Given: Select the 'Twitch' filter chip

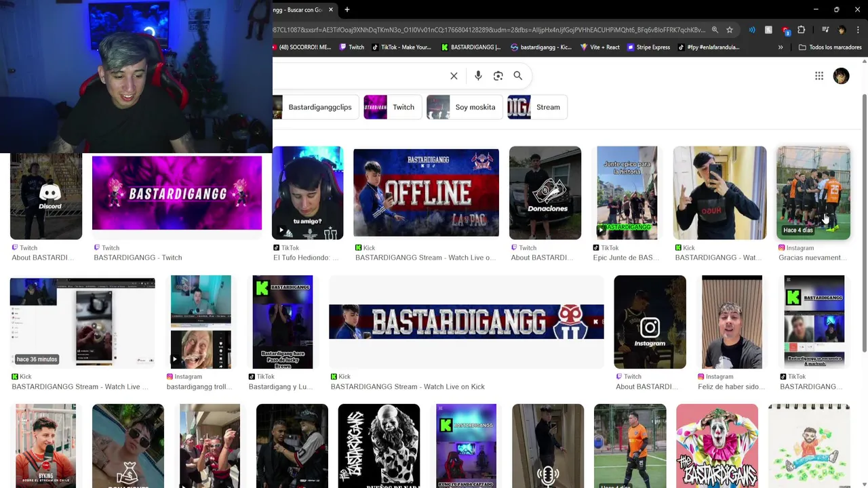Looking at the screenshot, I should pos(393,107).
